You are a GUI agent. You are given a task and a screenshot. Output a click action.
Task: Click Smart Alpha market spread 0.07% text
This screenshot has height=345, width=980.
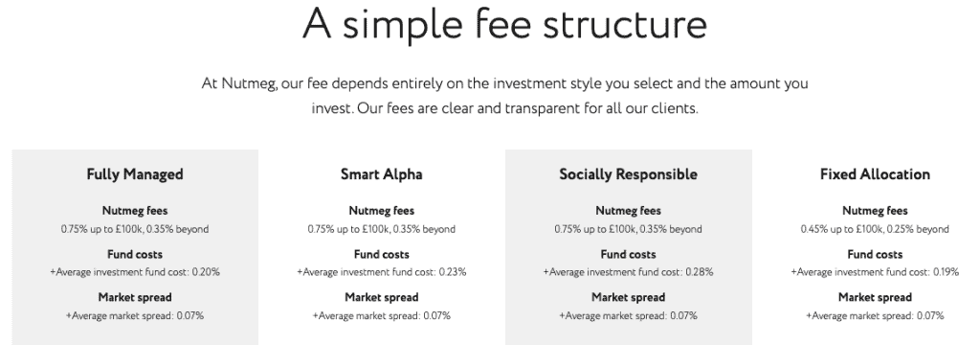pos(381,315)
